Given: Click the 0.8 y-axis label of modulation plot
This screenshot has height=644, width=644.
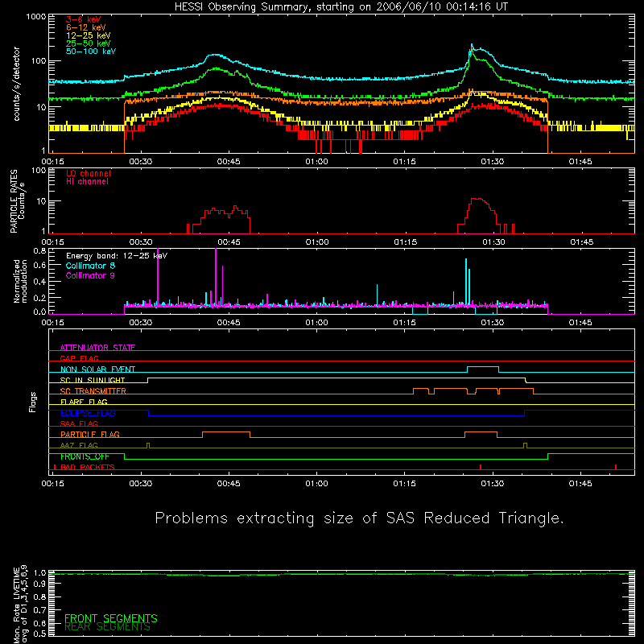Looking at the screenshot, I should click(x=39, y=250).
